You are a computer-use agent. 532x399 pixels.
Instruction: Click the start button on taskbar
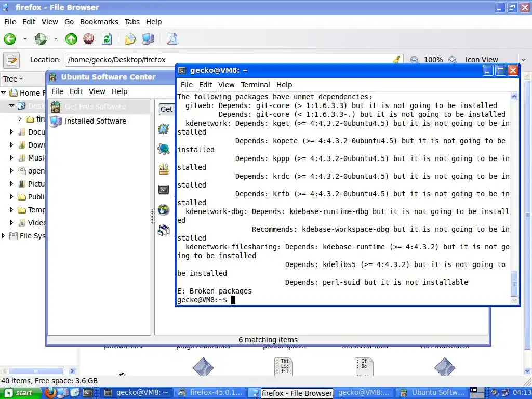[x=20, y=393]
